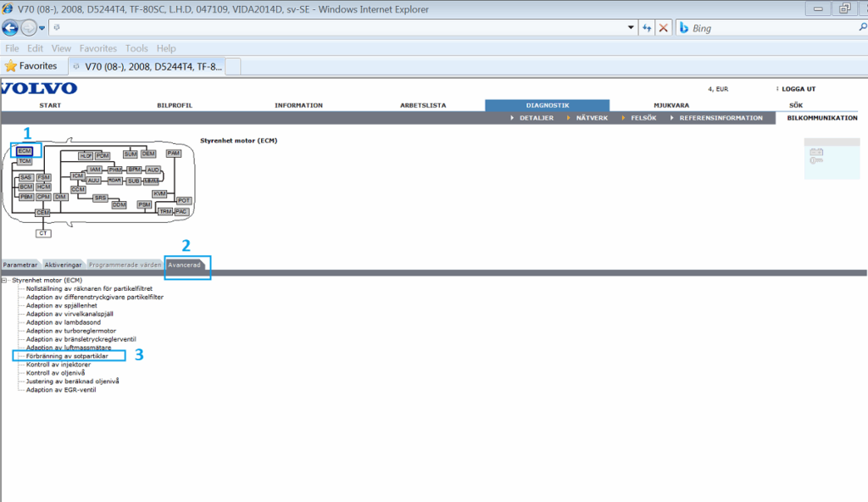Select the PAM node in the vehicle diagram
This screenshot has height=502, width=868.
pos(174,153)
